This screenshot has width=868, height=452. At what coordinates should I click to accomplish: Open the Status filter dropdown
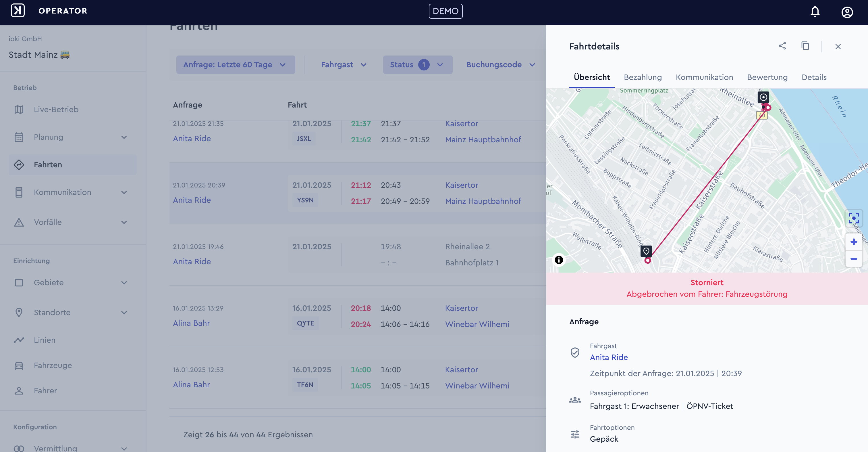[418, 64]
